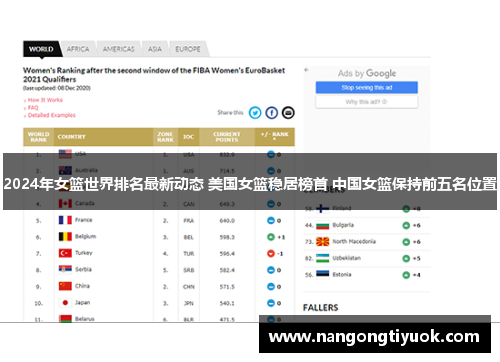This screenshot has height=362, width=500.
Task: Open the France country name
Action: [84, 220]
